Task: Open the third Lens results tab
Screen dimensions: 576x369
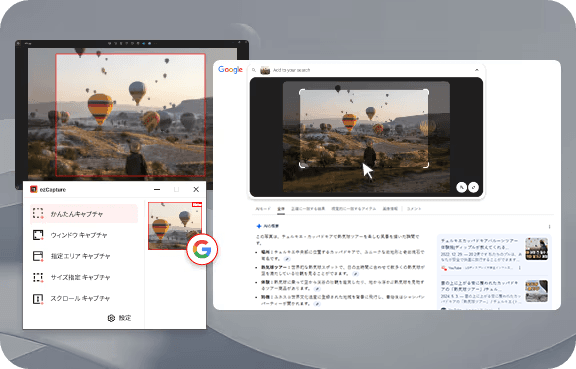Action: (308, 209)
